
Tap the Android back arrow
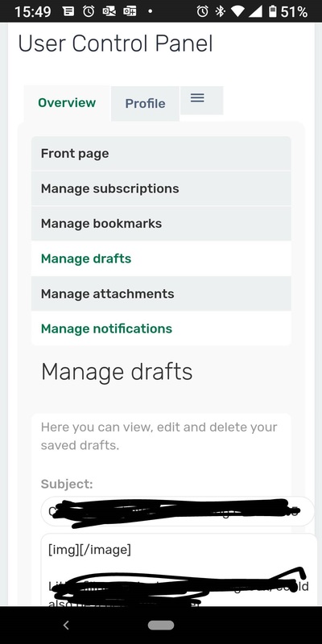coord(66,625)
